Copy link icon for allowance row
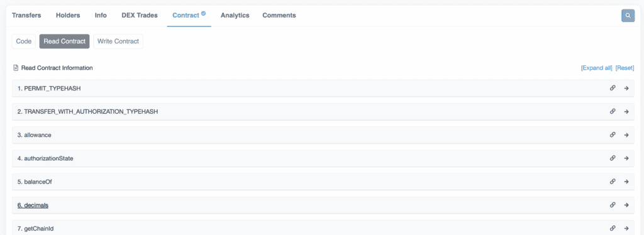Screen dimensions: 644x235 [x=613, y=134]
